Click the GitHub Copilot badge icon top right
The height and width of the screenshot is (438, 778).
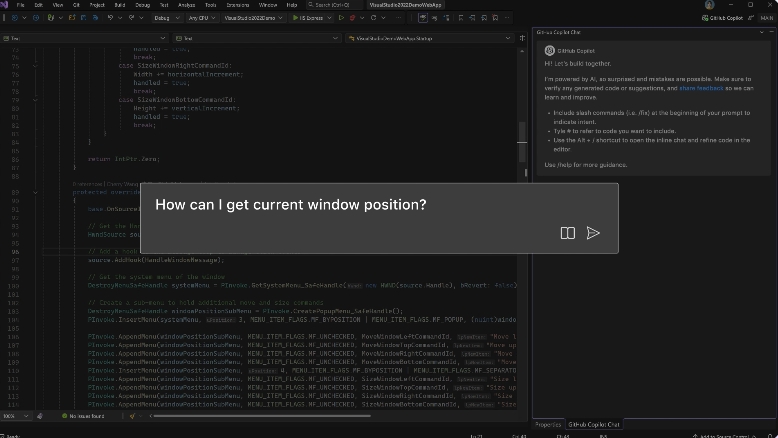(705, 18)
